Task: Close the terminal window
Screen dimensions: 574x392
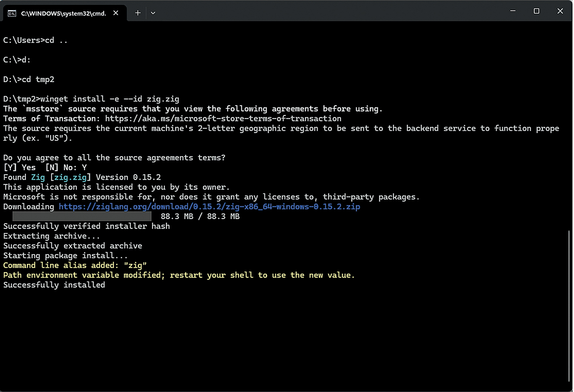Action: pos(560,11)
